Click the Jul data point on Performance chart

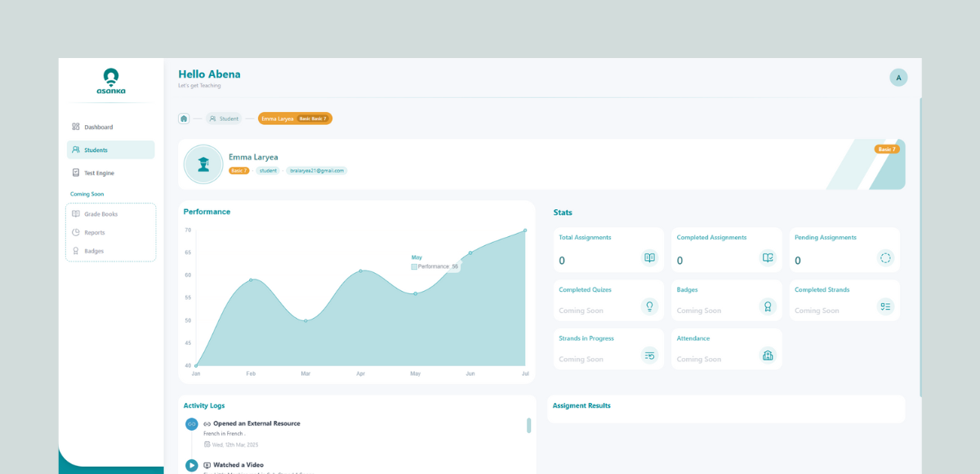pyautogui.click(x=525, y=230)
